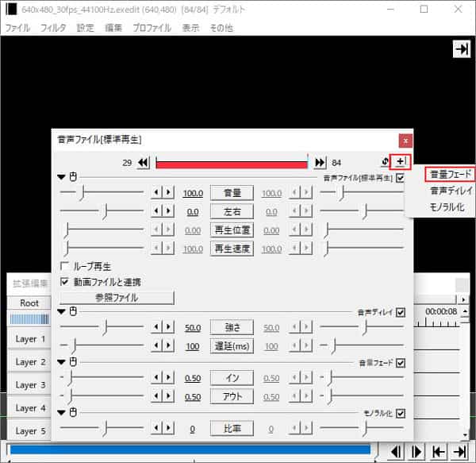The height and width of the screenshot is (463, 476).
Task: Click the 参照ファイル button
Action: tap(117, 298)
